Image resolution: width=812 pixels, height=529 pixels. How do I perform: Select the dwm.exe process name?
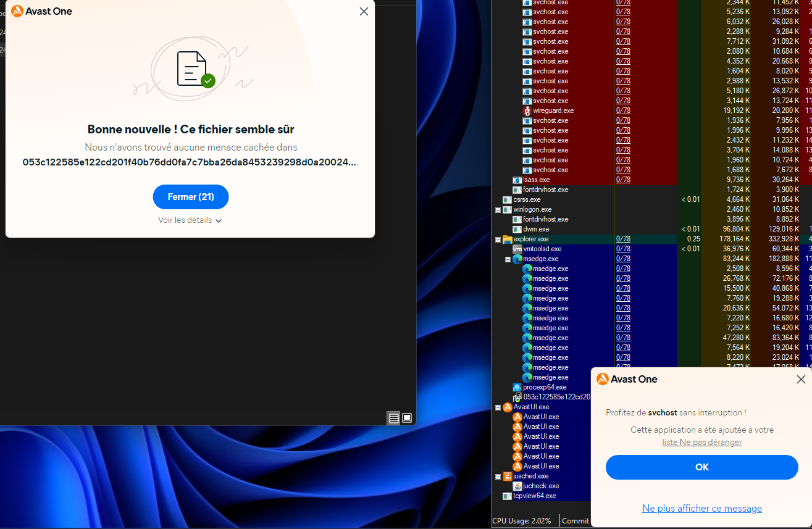536,229
